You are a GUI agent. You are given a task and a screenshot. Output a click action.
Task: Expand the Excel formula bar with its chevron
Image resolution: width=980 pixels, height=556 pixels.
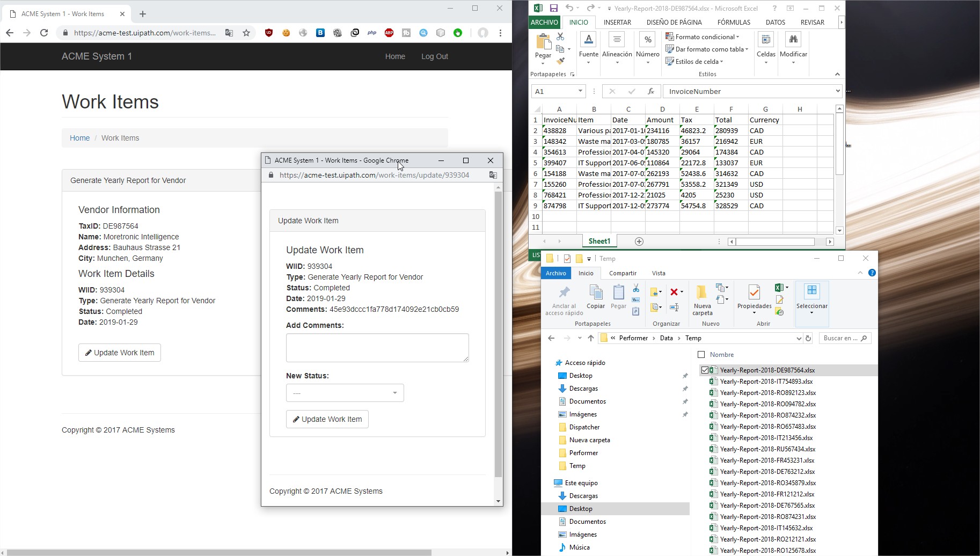(837, 91)
